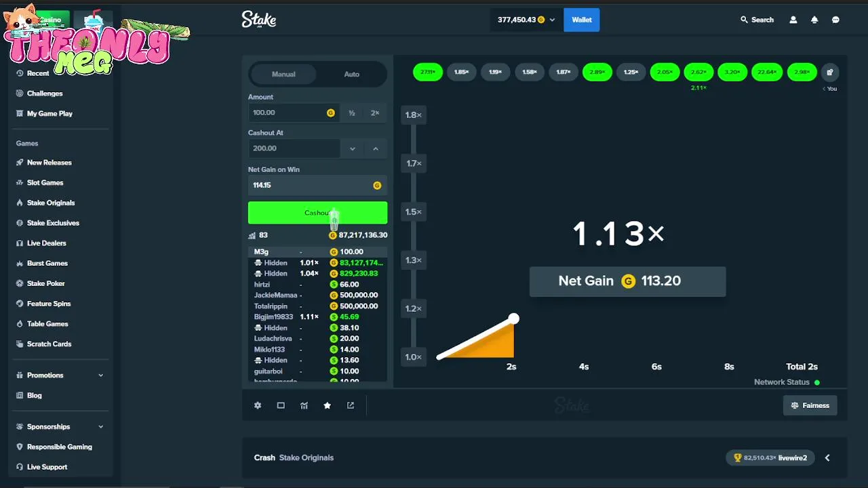Open live stats chart icon
868x488 pixels.
[304, 405]
